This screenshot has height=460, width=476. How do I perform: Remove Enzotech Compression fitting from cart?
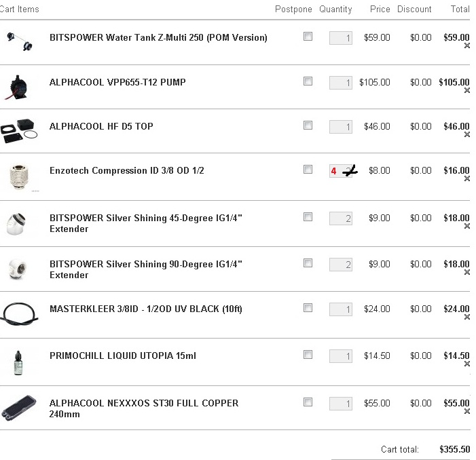[467, 178]
